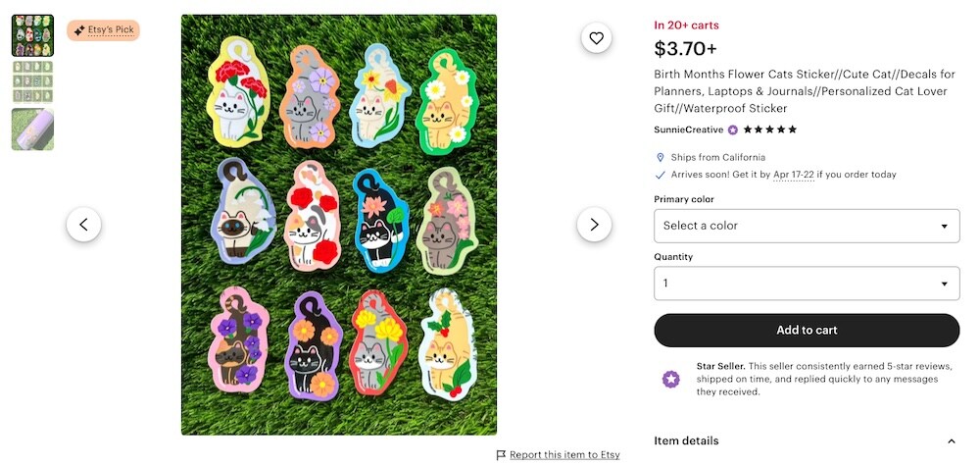Viewport: 980px width, 466px height.
Task: Click the Star Seller purple badge icon
Action: click(x=671, y=379)
